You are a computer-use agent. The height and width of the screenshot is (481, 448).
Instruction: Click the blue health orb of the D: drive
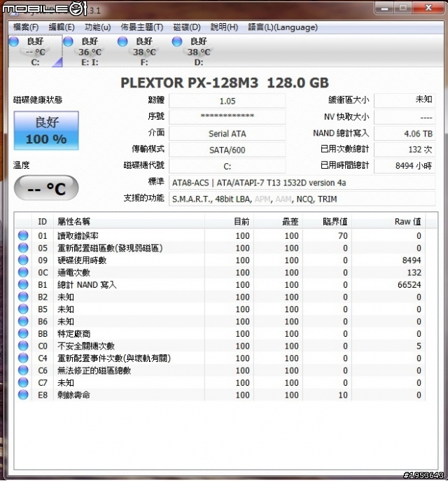(x=177, y=41)
